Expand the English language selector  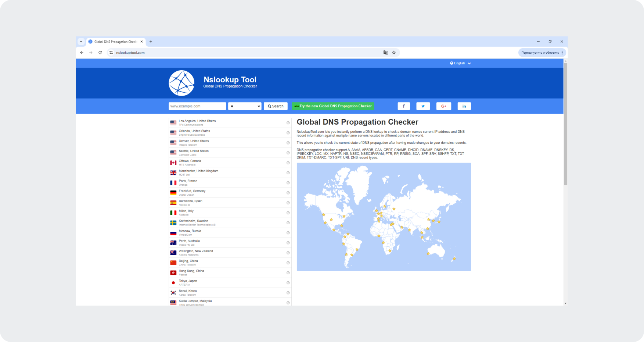(460, 63)
